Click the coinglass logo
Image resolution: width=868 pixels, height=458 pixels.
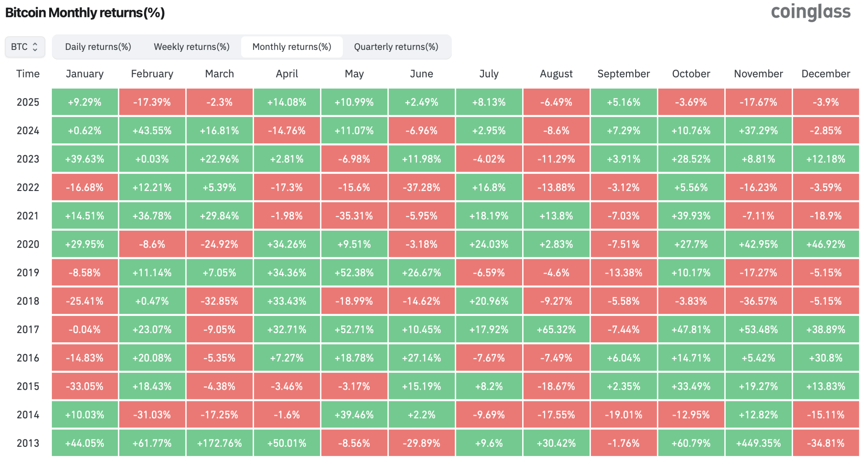pos(810,12)
